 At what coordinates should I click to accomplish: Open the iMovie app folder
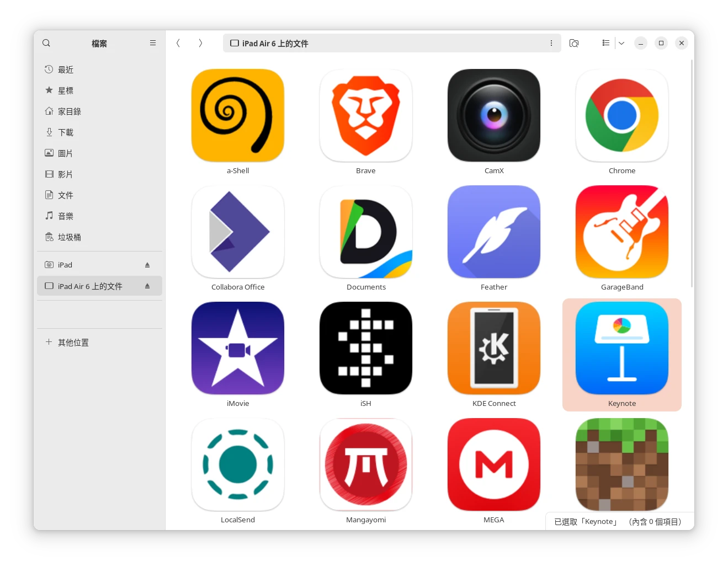click(238, 348)
